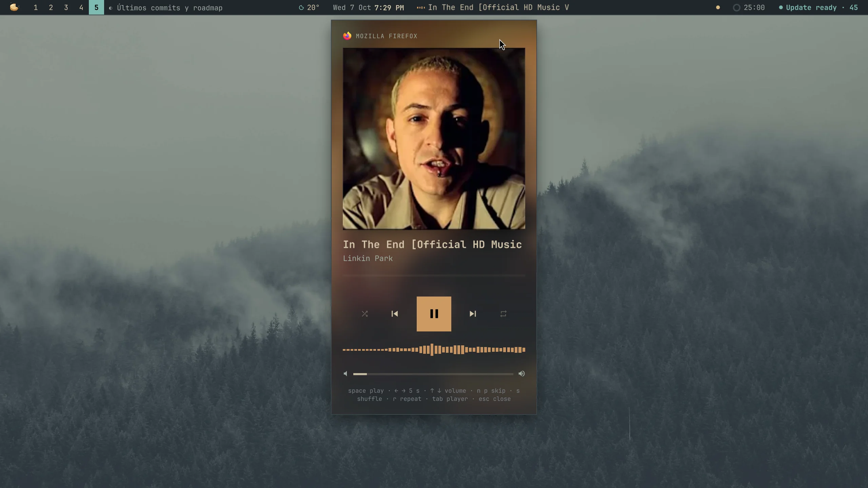Click the audio visualizer bars icon in top bar
868x488 pixels.
coord(421,7)
